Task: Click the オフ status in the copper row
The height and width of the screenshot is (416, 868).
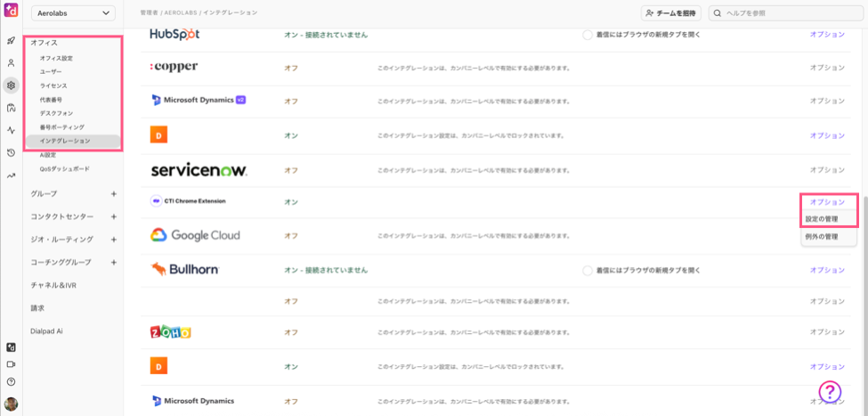Action: pyautogui.click(x=290, y=68)
